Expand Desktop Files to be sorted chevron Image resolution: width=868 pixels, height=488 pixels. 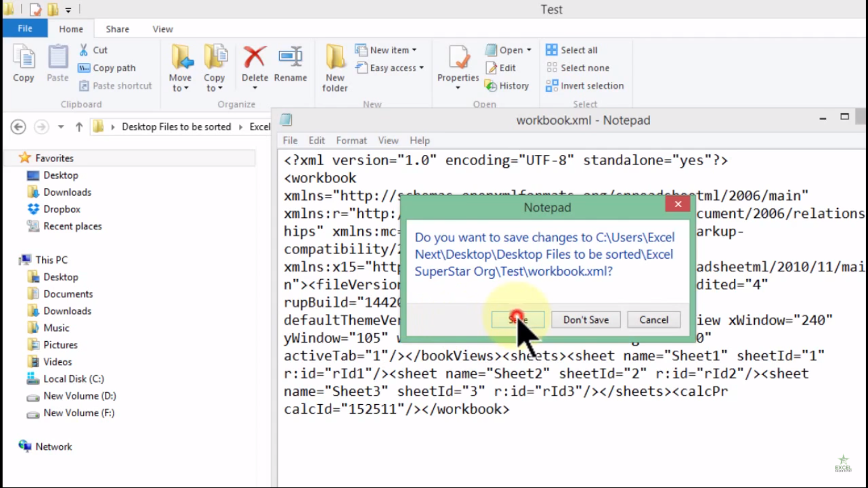click(241, 127)
